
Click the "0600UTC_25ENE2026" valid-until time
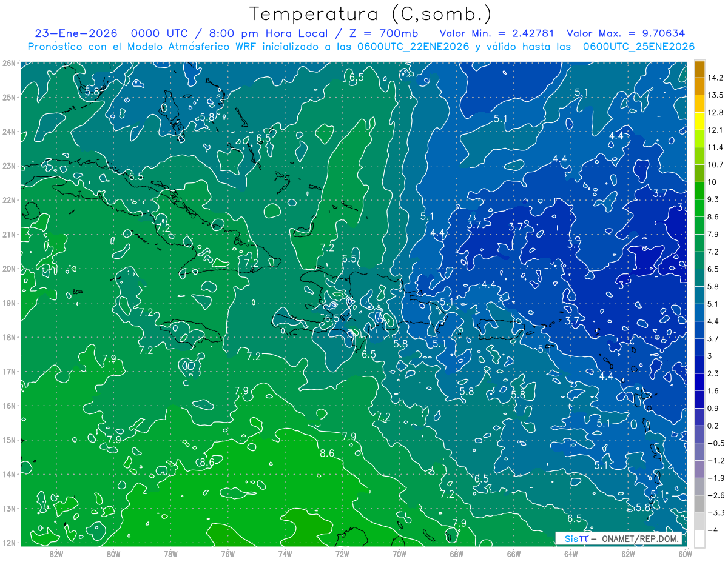coord(638,47)
